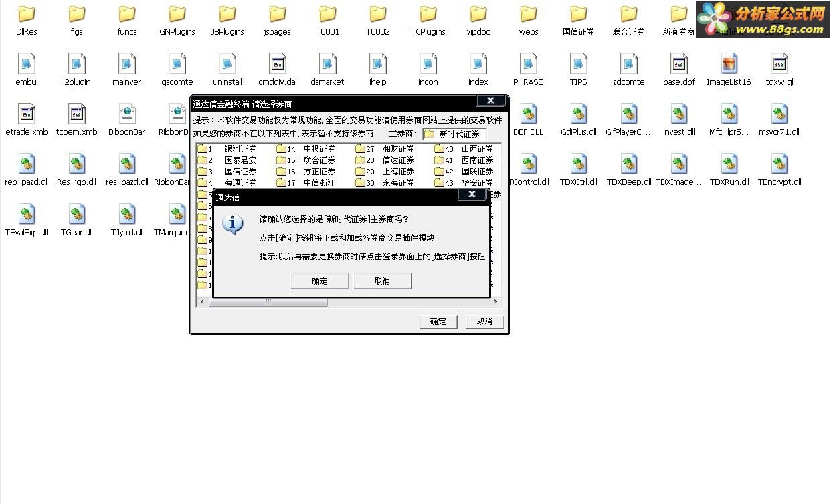831x504 pixels.
Task: Pick 中信浙江 in the broker list
Action: coord(319,183)
